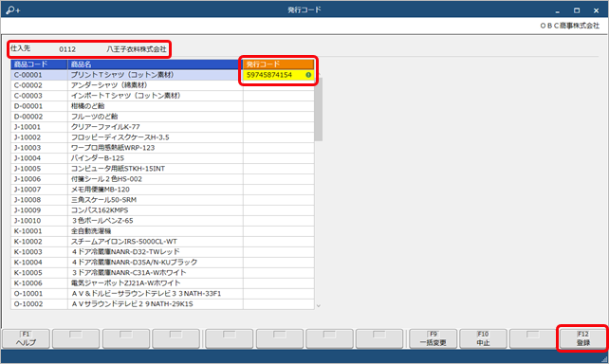Select the ３ドア冷蔵庫NANR-C31A-Wホワイト row
This screenshot has width=609, height=364.
[x=162, y=273]
